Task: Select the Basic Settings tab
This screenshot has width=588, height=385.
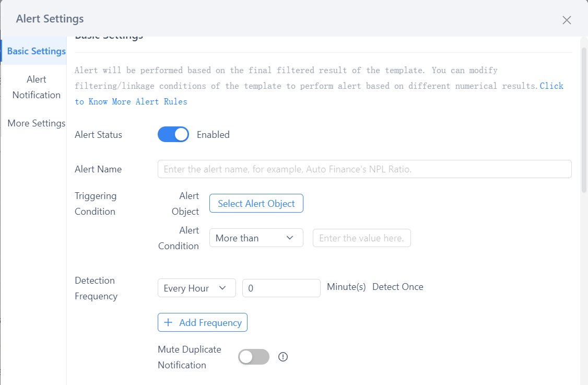Action: [x=36, y=51]
